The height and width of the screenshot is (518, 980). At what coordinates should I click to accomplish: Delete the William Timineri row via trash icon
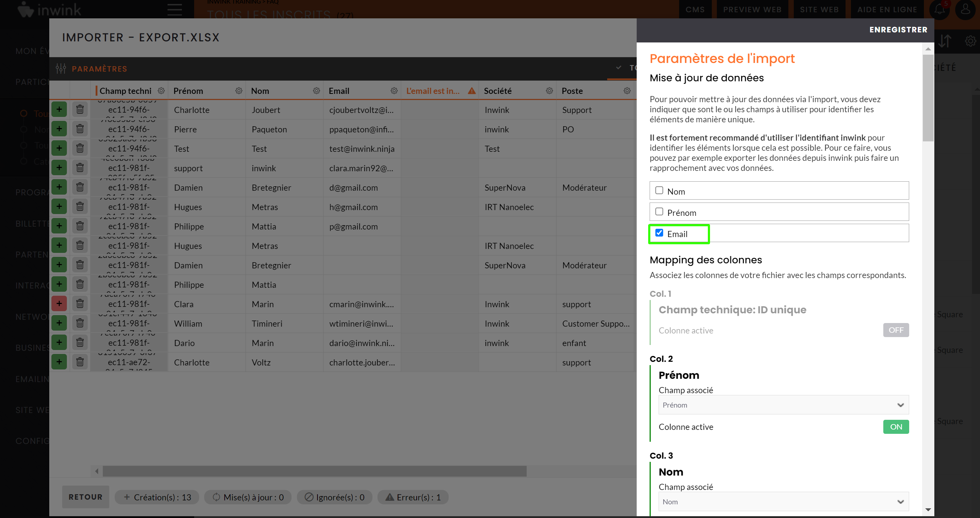click(80, 323)
